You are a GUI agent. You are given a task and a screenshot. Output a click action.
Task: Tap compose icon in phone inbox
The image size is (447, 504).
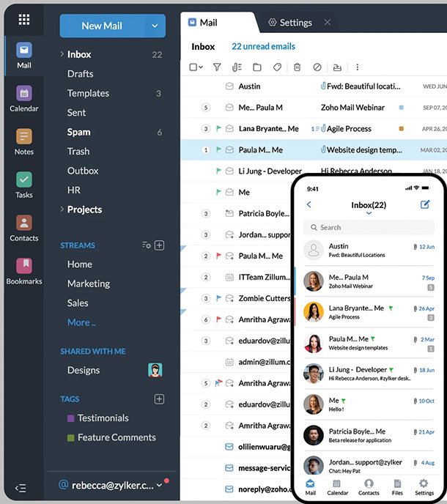[425, 204]
